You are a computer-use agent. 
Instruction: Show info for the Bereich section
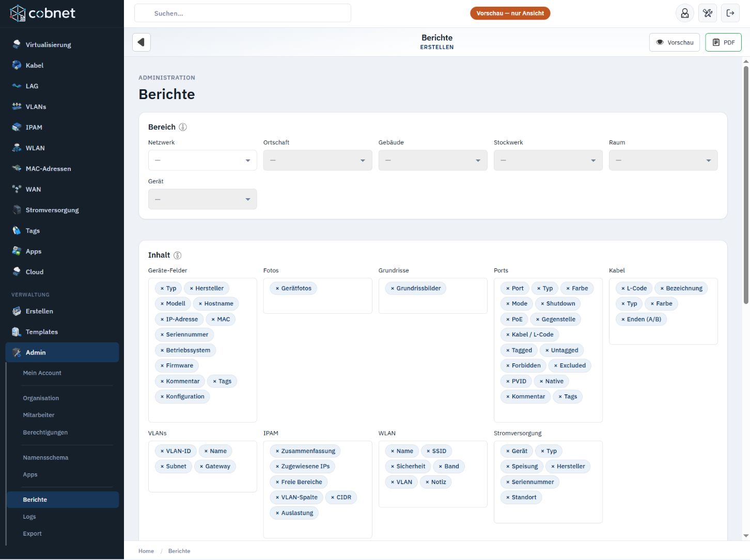(x=183, y=127)
